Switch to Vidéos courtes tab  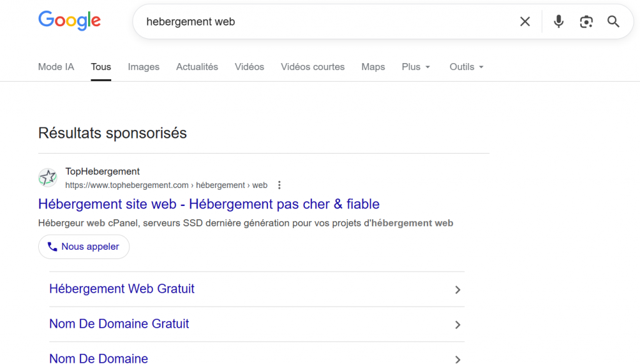312,67
